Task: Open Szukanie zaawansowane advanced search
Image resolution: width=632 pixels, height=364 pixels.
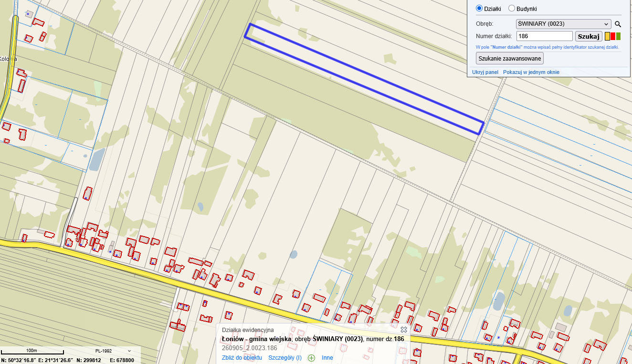Action: click(x=509, y=58)
